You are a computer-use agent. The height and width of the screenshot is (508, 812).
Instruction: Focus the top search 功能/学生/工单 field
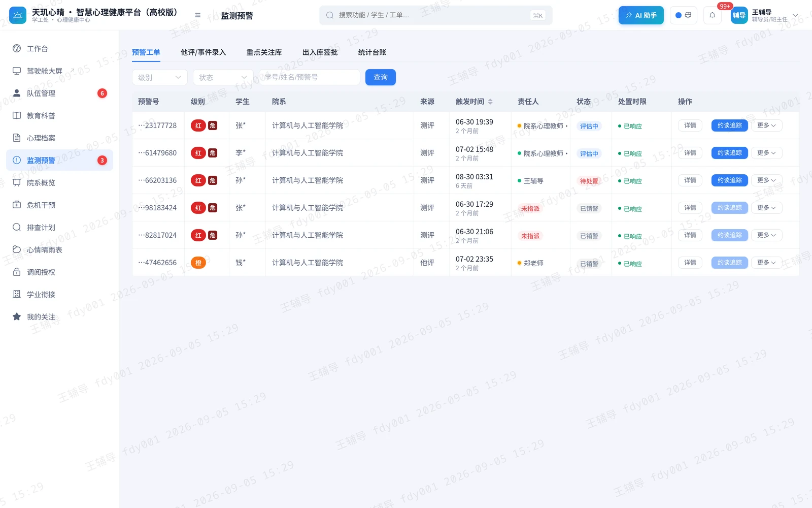436,15
